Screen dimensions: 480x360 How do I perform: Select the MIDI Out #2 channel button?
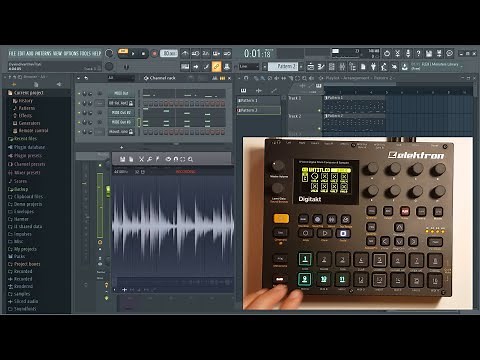tap(121, 113)
